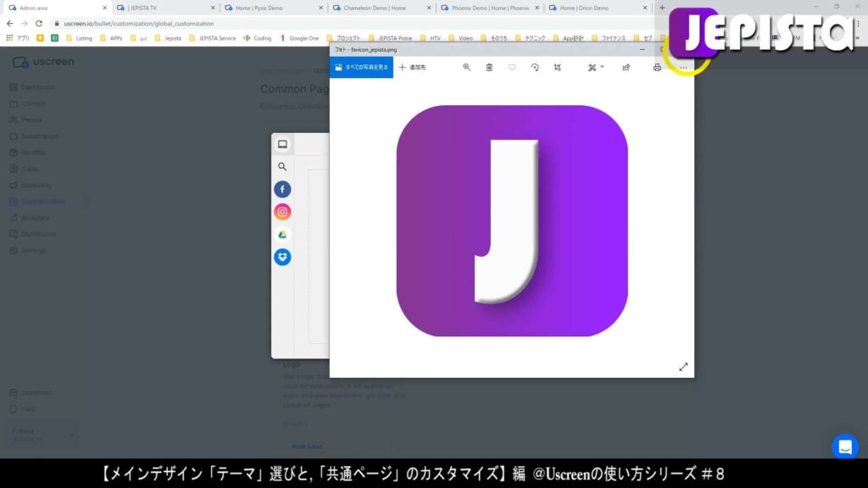The image size is (868, 488).
Task: Select Dropbox as the upload source
Action: [x=282, y=257]
